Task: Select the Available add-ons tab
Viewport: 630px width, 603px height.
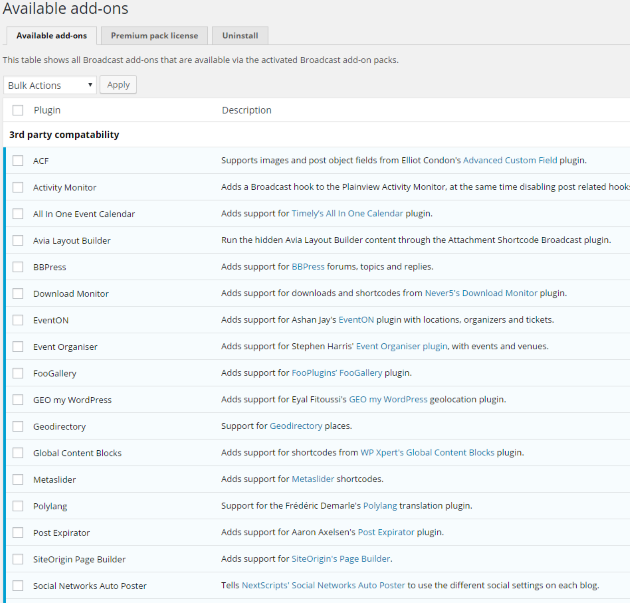Action: [51, 35]
